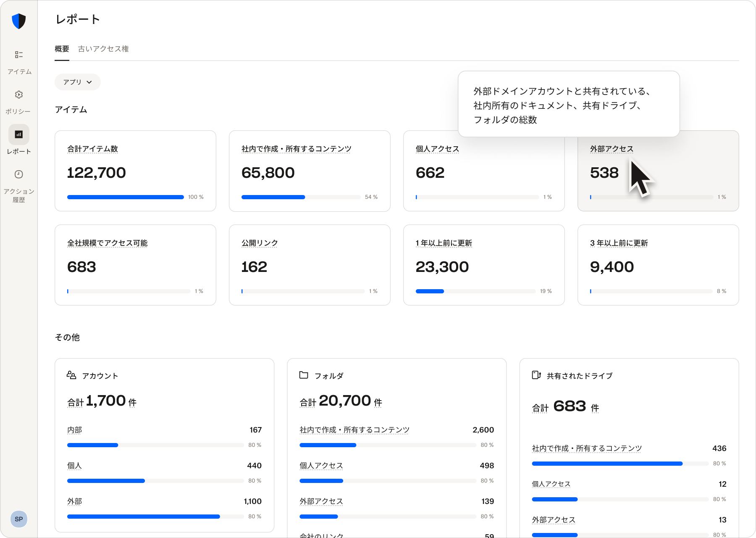This screenshot has width=756, height=538.
Task: Click the 個人 row label in アカウント
Action: 74,466
